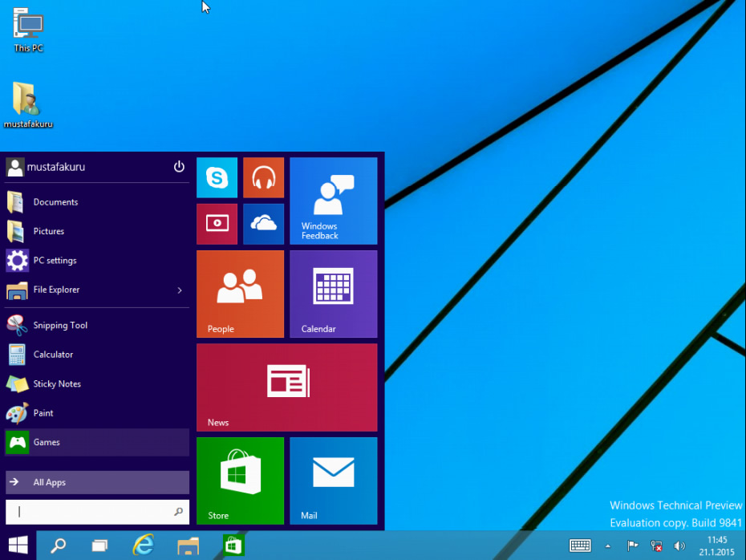This screenshot has width=746, height=560.
Task: Open the Mail tile
Action: [x=334, y=481]
